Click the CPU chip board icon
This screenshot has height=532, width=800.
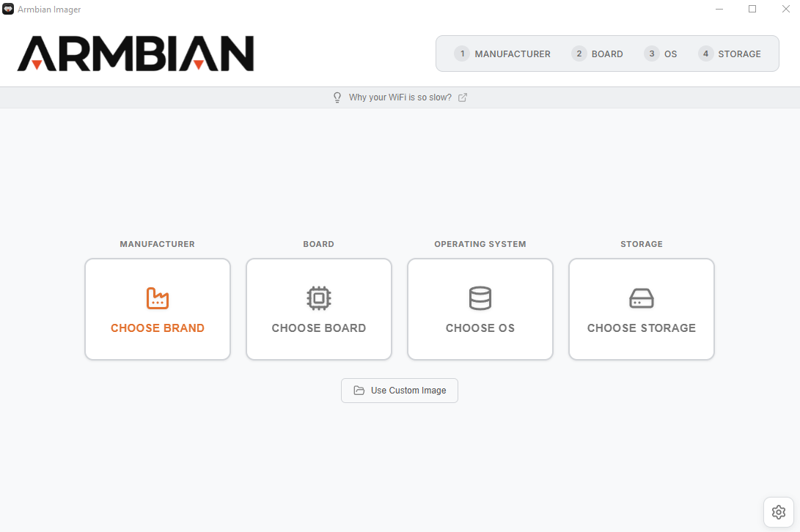pos(319,298)
